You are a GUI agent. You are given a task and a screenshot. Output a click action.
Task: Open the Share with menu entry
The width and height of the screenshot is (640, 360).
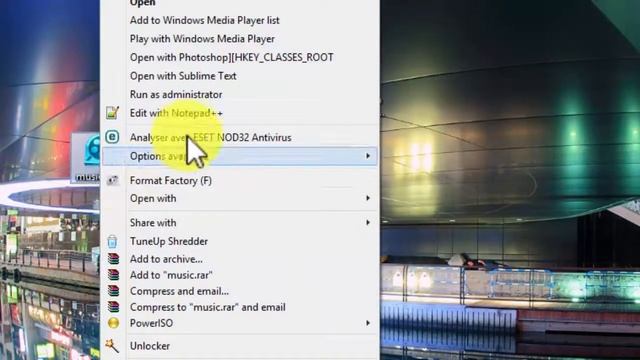pyautogui.click(x=153, y=222)
